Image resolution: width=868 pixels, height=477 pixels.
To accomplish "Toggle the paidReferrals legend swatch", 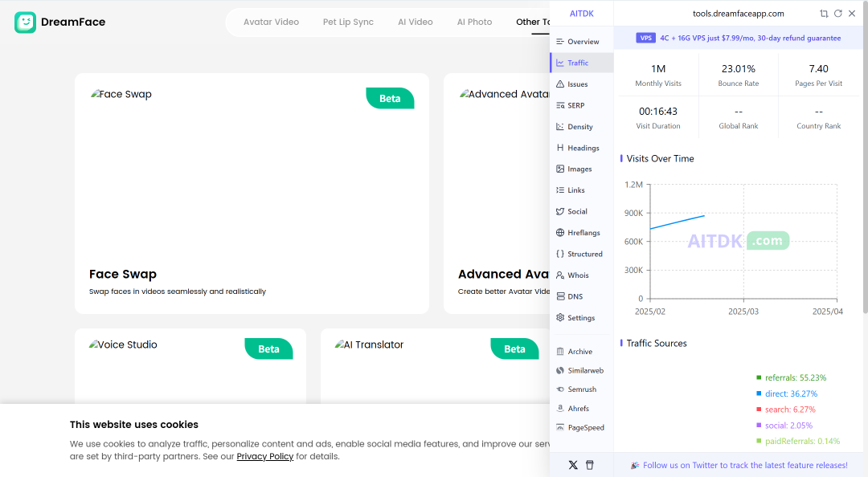I will click(759, 441).
